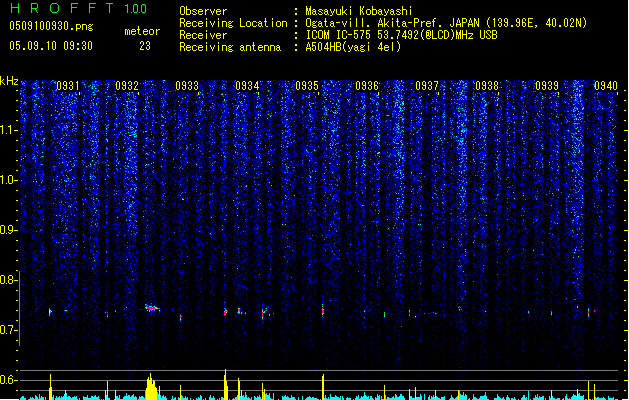Click the 0.7 kHz axis label
The image size is (629, 400).
[x=9, y=330]
